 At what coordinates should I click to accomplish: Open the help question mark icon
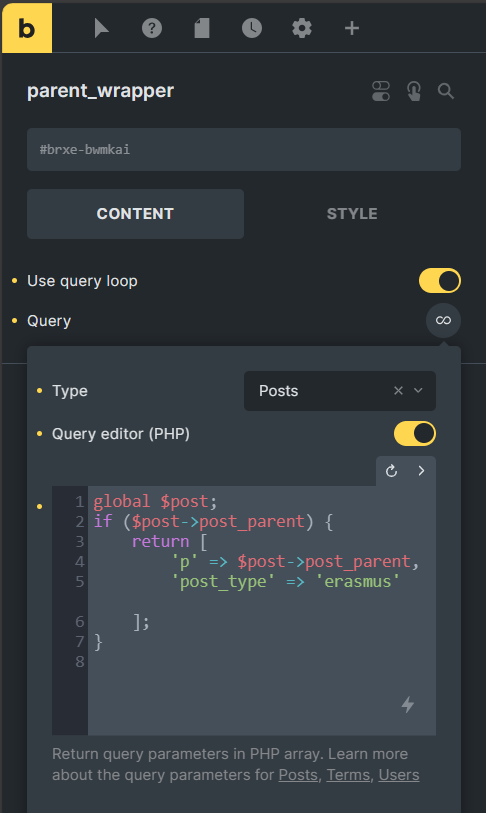pyautogui.click(x=151, y=28)
